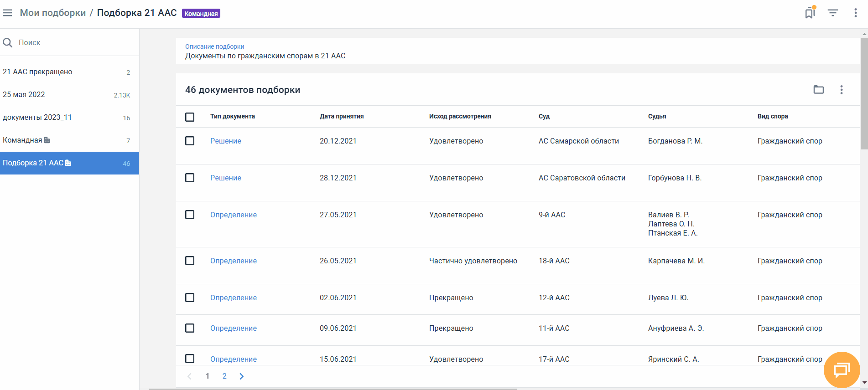Click the Исход рассмотрения column header

tap(460, 117)
